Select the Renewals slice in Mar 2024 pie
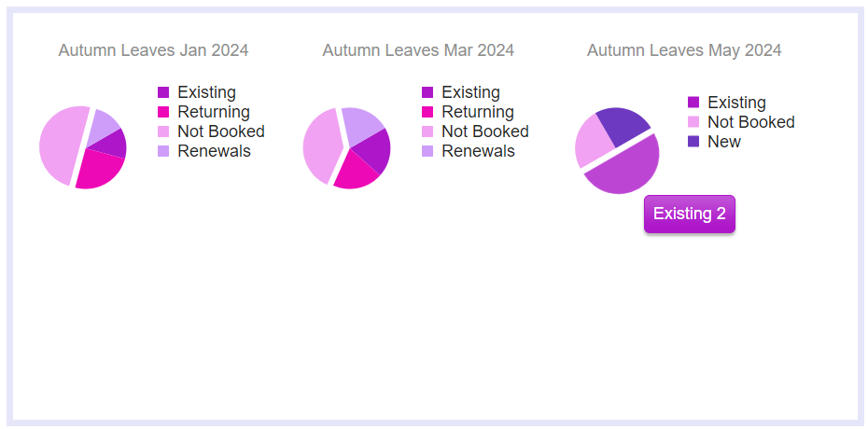 point(361,124)
